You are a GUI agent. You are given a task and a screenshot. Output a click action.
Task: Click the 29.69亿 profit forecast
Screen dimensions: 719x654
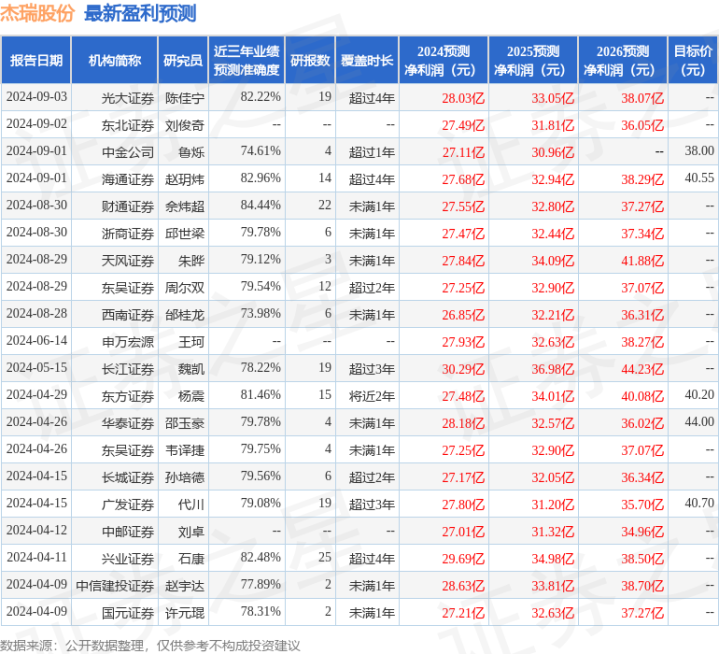(x=463, y=558)
